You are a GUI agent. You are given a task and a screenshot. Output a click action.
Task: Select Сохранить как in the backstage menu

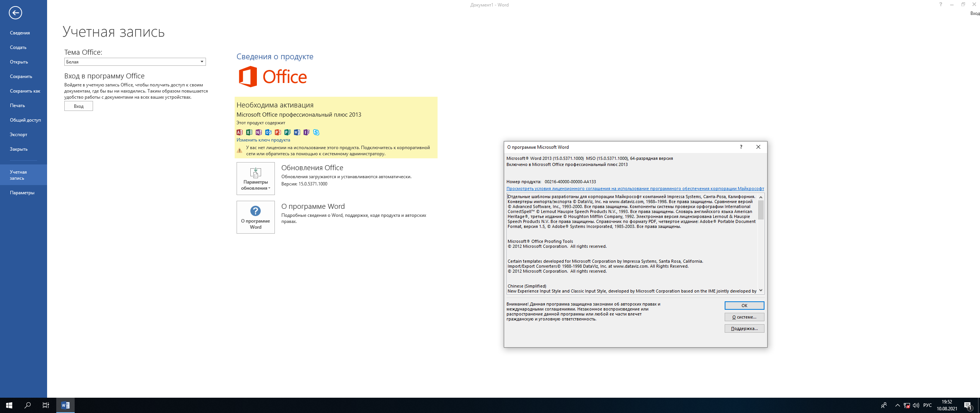click(23, 91)
